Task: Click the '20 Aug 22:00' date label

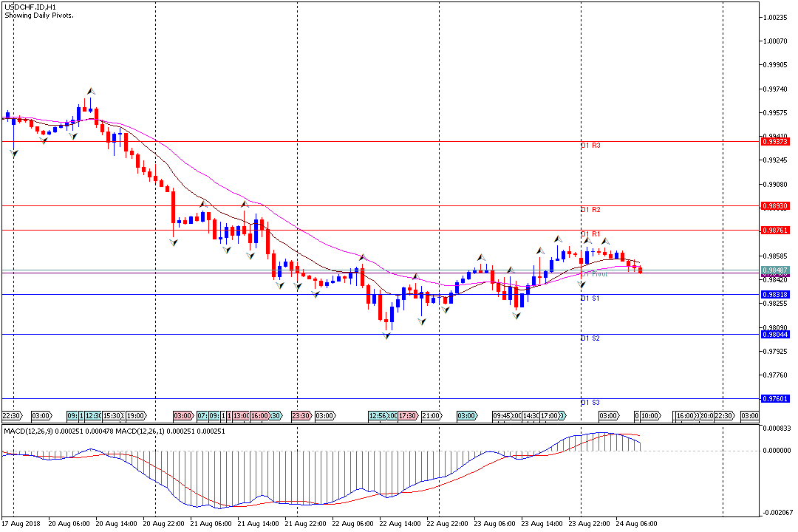Action: click(164, 523)
